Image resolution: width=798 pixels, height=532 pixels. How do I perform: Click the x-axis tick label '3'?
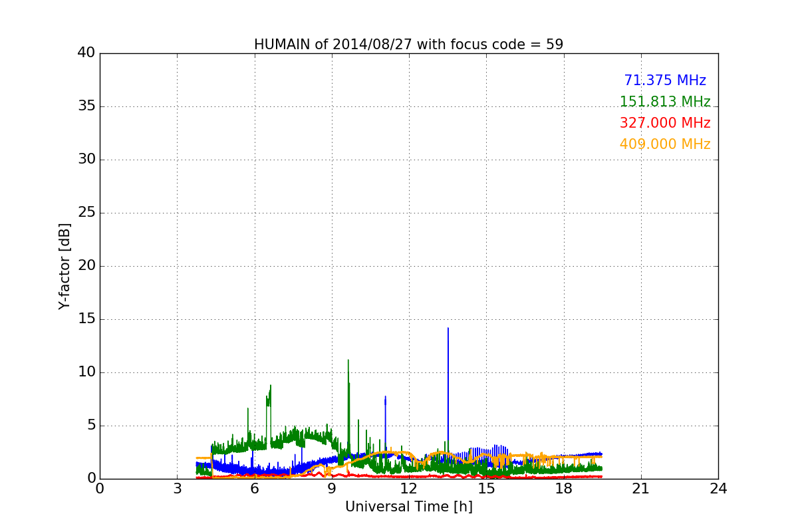click(177, 488)
